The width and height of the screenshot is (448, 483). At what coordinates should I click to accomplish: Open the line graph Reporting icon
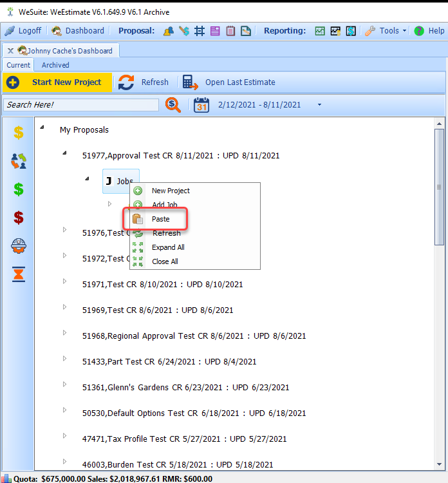point(335,31)
